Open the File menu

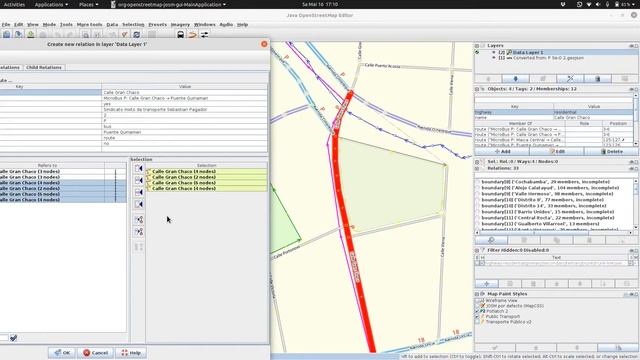6,24
